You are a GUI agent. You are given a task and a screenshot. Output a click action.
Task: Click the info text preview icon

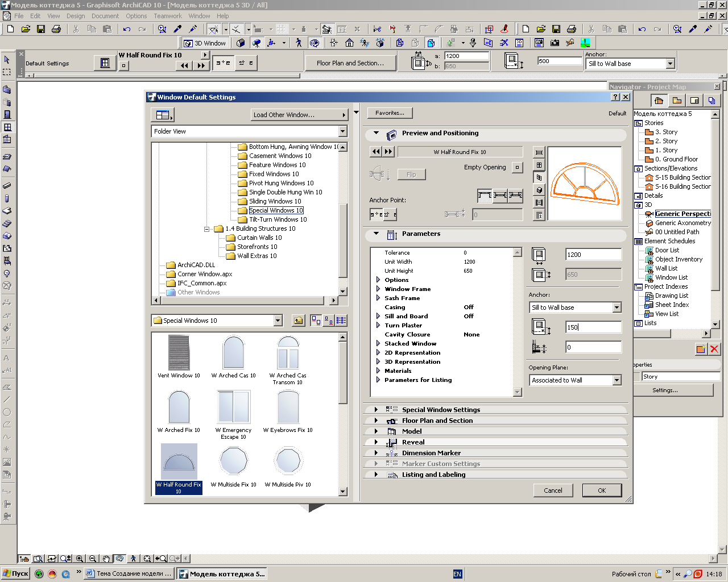coord(539,215)
